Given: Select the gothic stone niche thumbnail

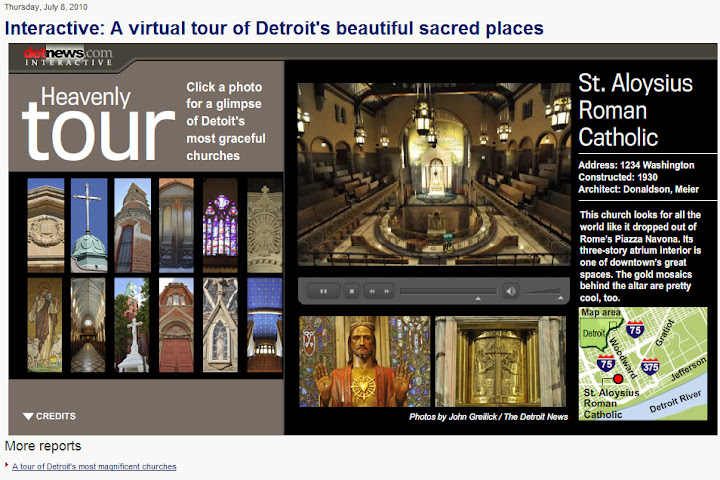Looking at the screenshot, I should point(220,325).
